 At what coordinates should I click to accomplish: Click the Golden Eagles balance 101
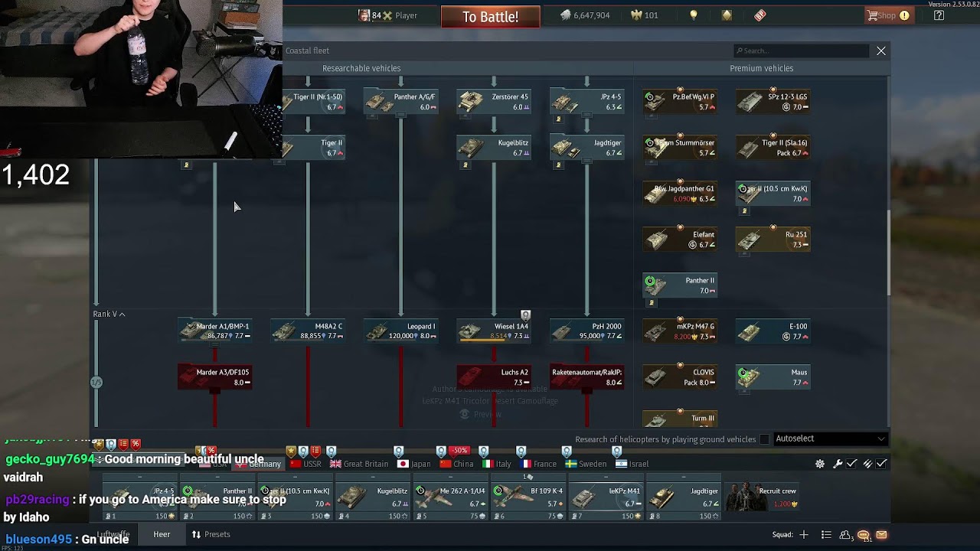pos(644,15)
